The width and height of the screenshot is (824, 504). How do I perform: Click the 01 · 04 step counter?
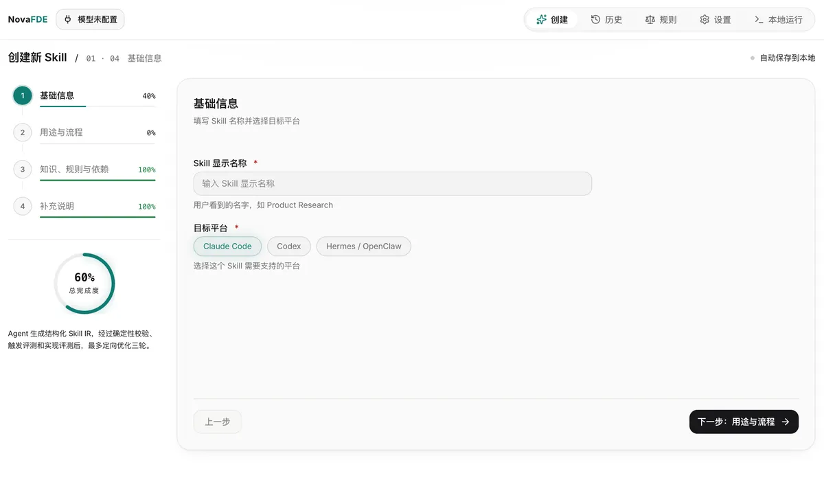[x=103, y=58]
